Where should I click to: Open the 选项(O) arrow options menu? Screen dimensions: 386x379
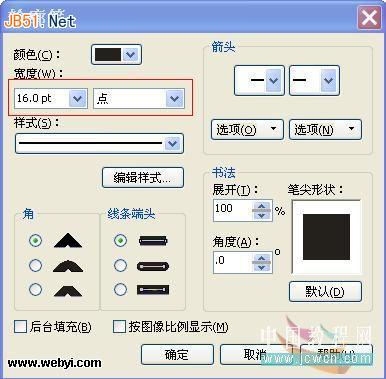pyautogui.click(x=247, y=129)
